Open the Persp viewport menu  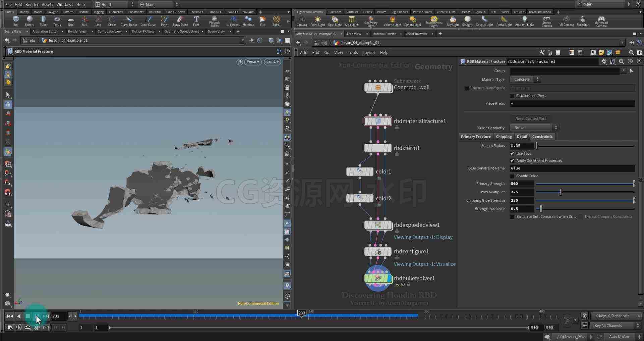pyautogui.click(x=253, y=62)
